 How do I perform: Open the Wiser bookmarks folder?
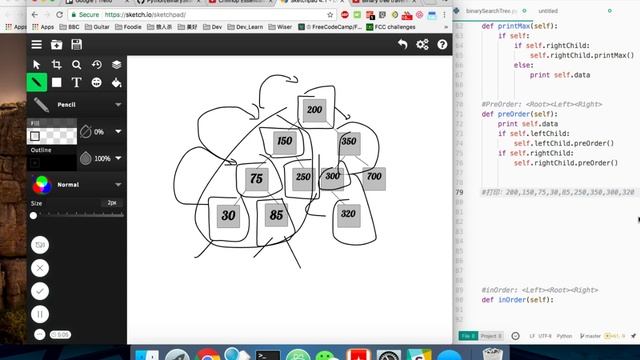280,27
